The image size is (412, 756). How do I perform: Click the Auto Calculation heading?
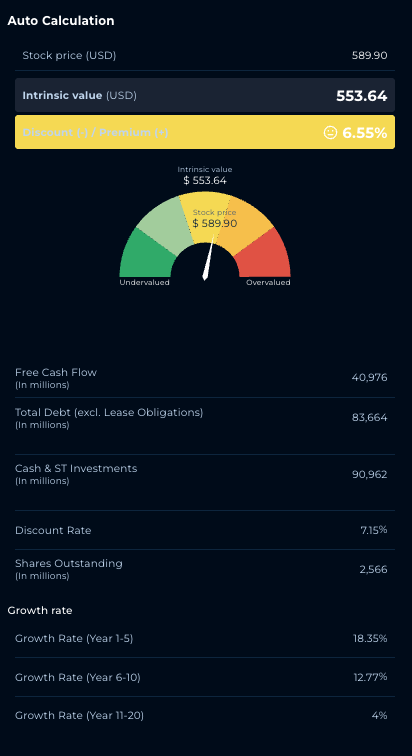pyautogui.click(x=61, y=21)
